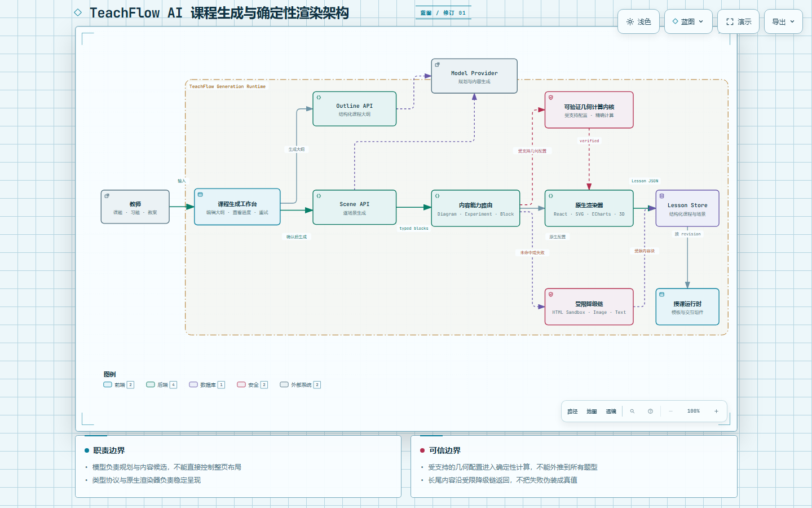Select the Outline API node
Image resolution: width=812 pixels, height=508 pixels.
355,109
